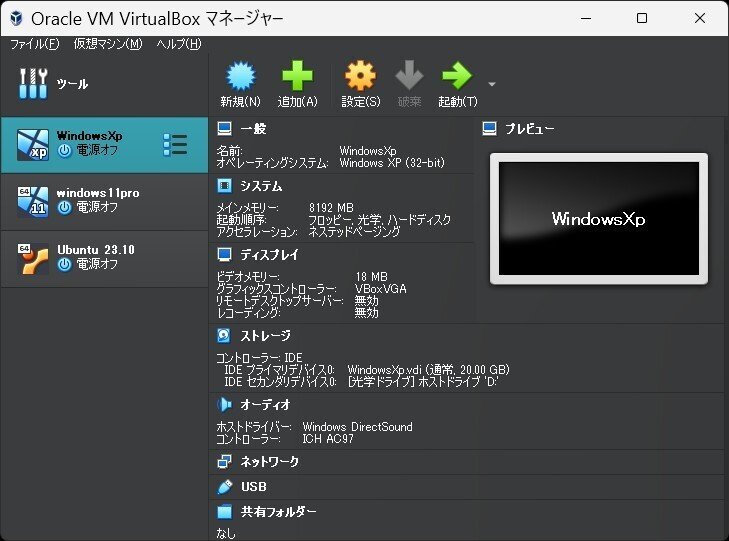Click the memory value 8192 MB
Image resolution: width=729 pixels, height=541 pixels.
pos(331,207)
